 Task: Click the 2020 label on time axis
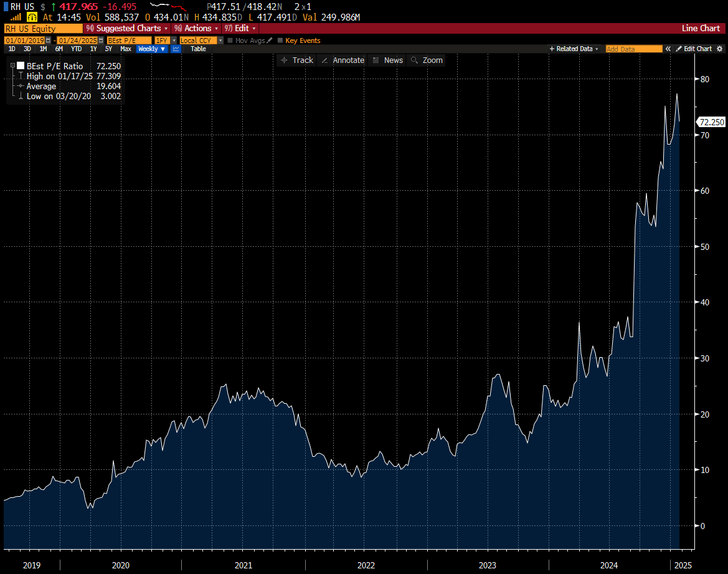pyautogui.click(x=121, y=565)
